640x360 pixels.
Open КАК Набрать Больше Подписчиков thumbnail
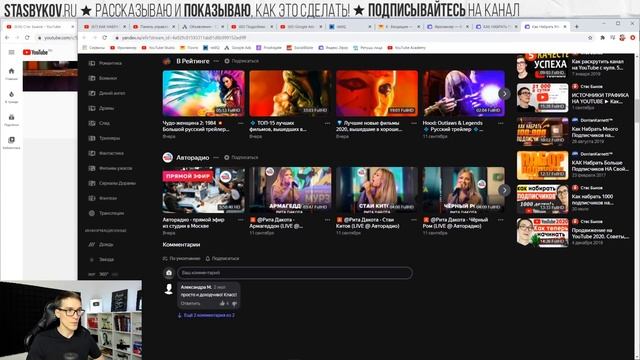pos(542,166)
